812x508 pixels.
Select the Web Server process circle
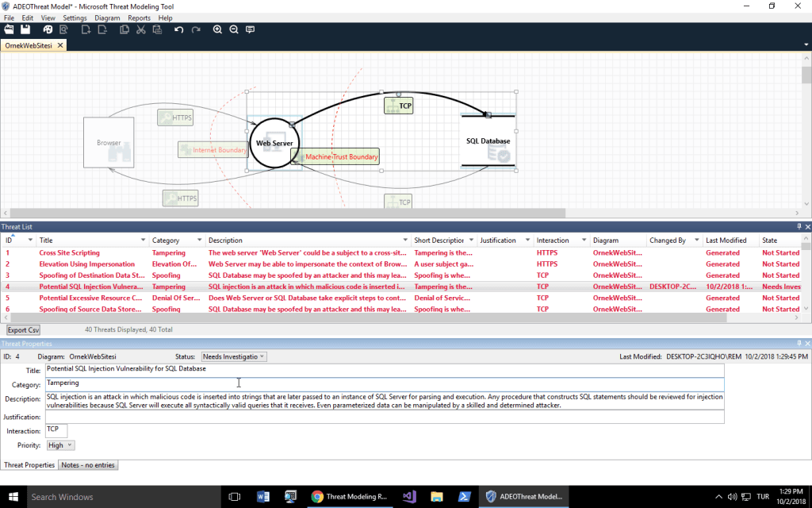[274, 143]
